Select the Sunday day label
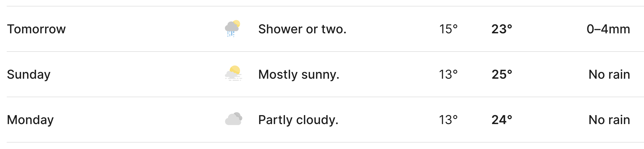 pos(29,74)
